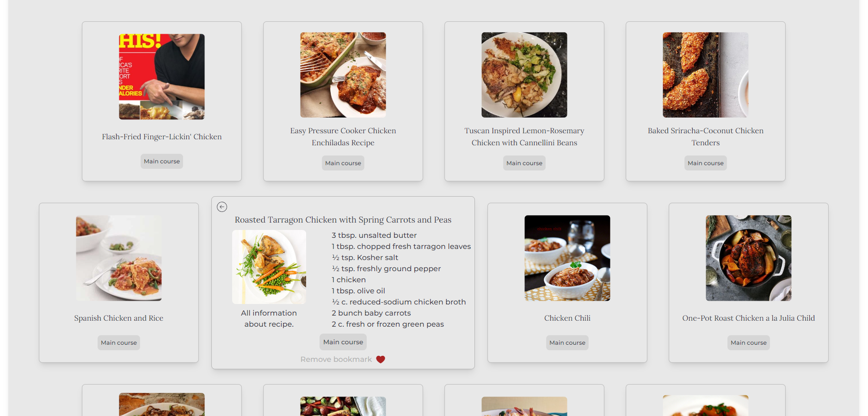This screenshot has width=868, height=416.
Task: Click Main course tag under Flash-Fried Chicken
Action: 162,161
